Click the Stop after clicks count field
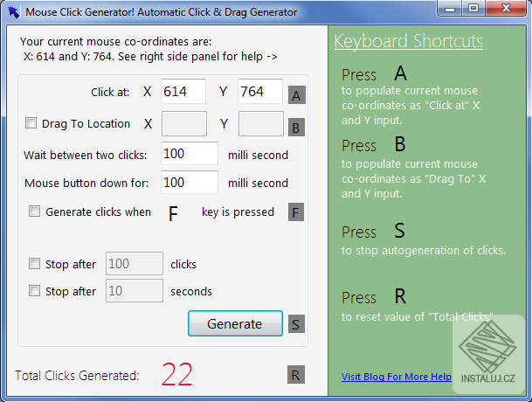The width and height of the screenshot is (532, 402). [135, 263]
